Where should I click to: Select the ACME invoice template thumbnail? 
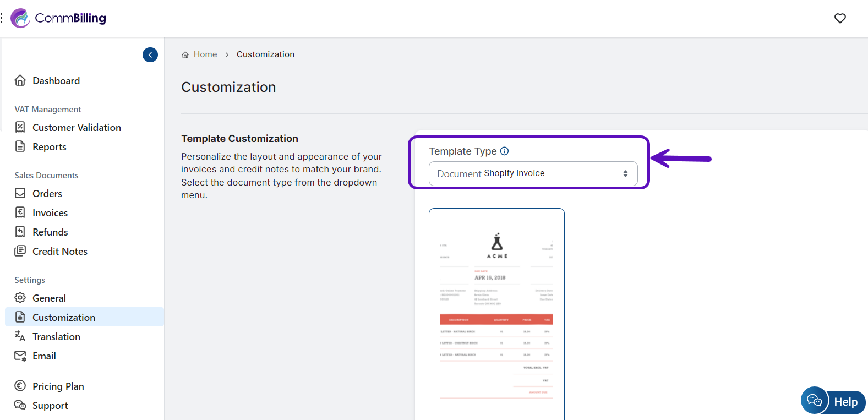(x=496, y=314)
